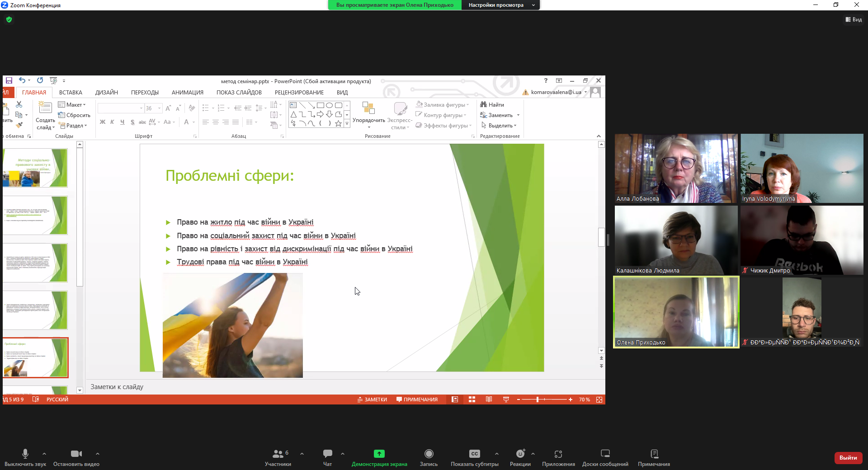Open the ДИЗАЙН ribbon tab
Screen dimensions: 868x470
point(107,93)
